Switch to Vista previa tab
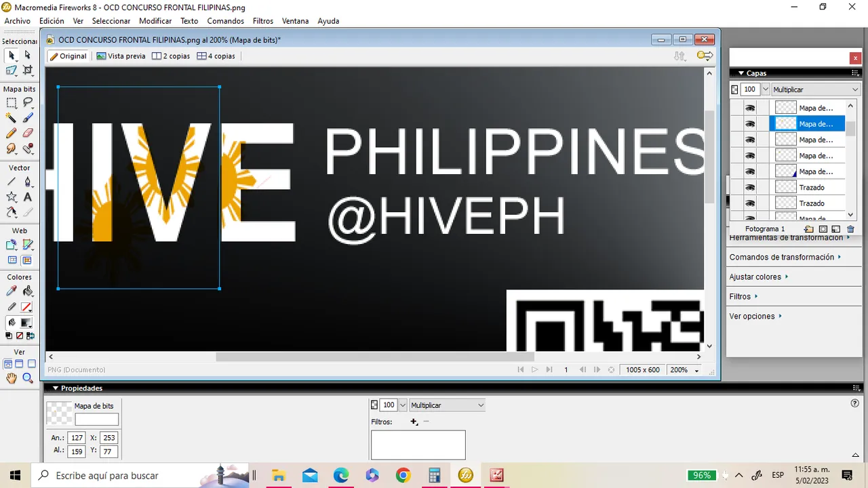Image resolution: width=868 pixels, height=488 pixels. coord(121,56)
